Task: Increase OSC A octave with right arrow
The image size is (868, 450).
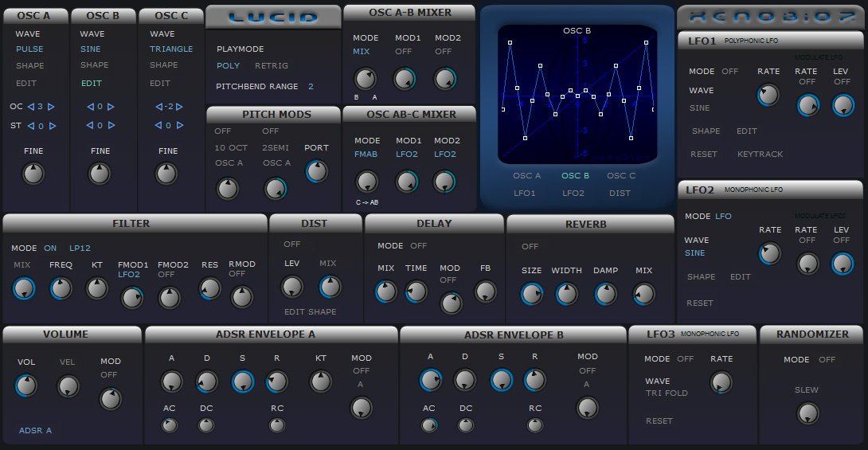Action: tap(52, 106)
